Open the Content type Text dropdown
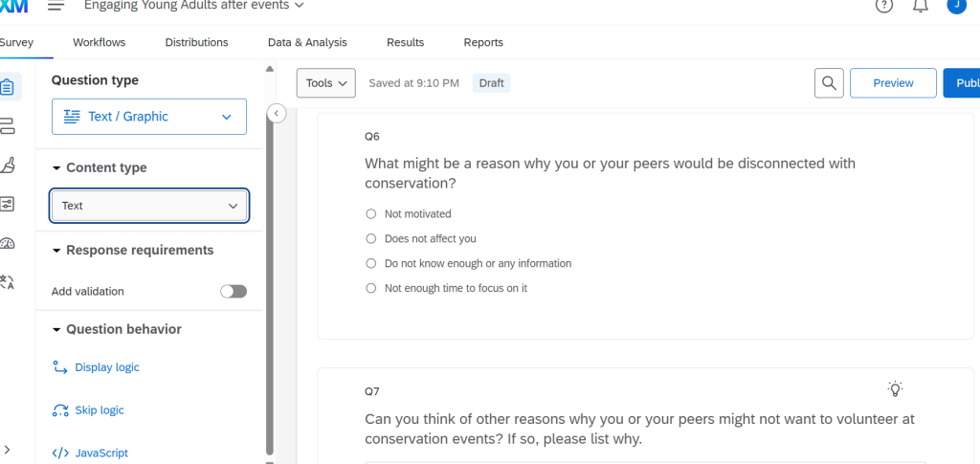This screenshot has height=464, width=980. [149, 206]
